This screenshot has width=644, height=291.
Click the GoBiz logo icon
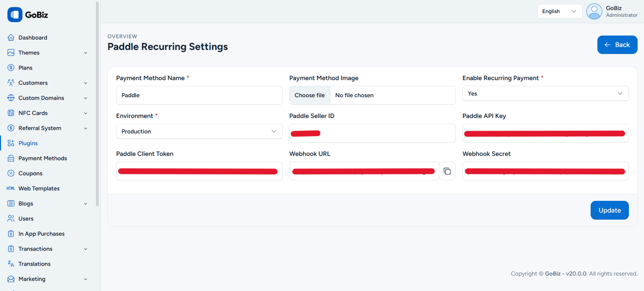(15, 15)
